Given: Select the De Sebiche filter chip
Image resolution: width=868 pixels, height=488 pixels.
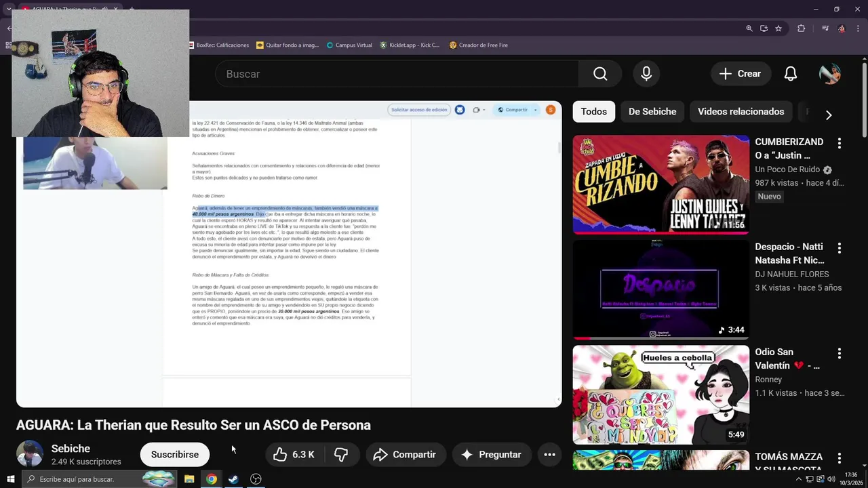Looking at the screenshot, I should point(652,112).
